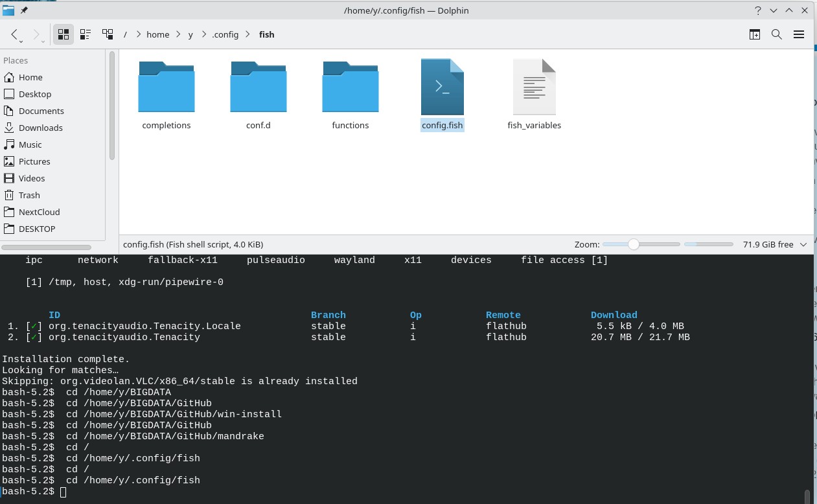Screen dimensions: 817x504
Task: Navigate to 'home' breadcrumb
Action: tap(157, 35)
